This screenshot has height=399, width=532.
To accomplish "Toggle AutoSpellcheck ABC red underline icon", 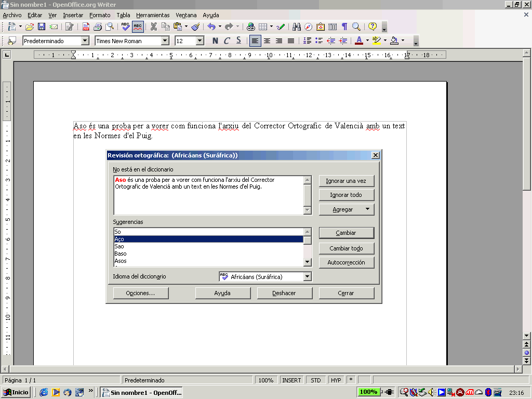I will tap(138, 26).
